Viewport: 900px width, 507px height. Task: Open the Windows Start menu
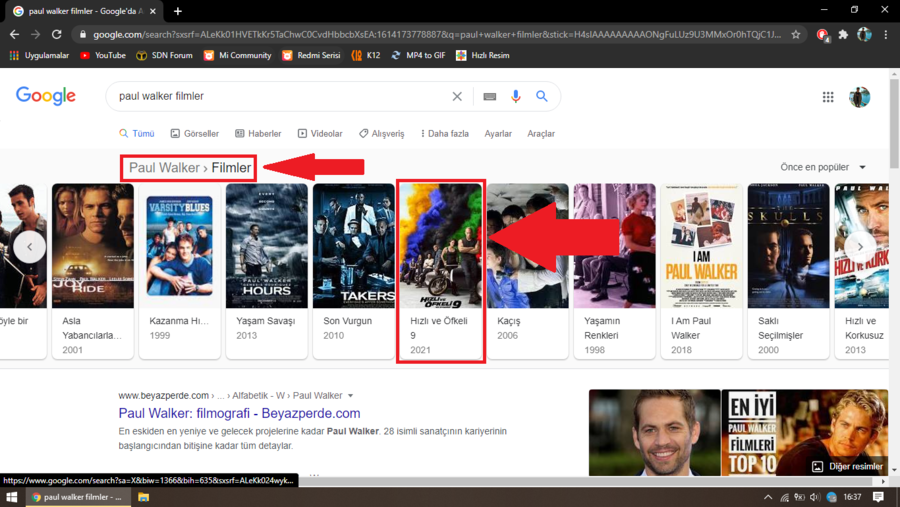pos(11,497)
